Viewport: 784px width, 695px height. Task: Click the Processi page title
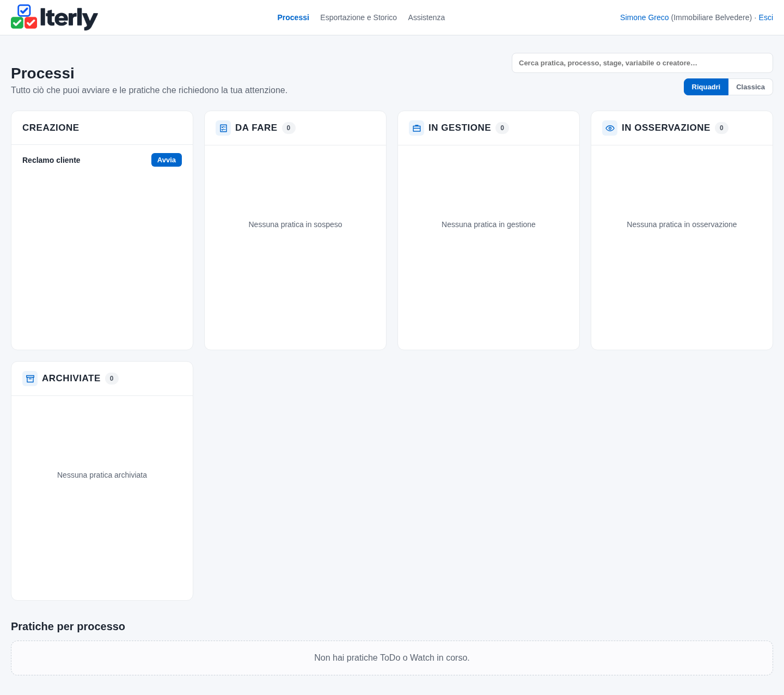coord(42,73)
